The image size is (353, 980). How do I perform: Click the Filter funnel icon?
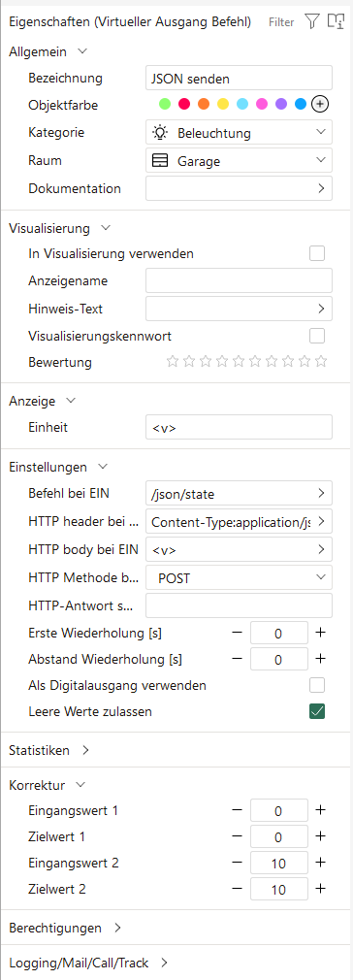pyautogui.click(x=311, y=22)
